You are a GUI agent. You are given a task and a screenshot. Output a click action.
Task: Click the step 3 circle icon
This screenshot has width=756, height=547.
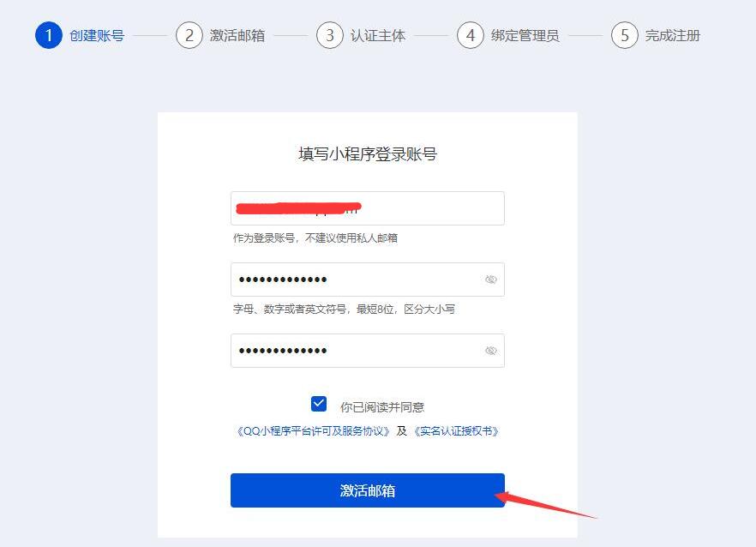[x=330, y=35]
